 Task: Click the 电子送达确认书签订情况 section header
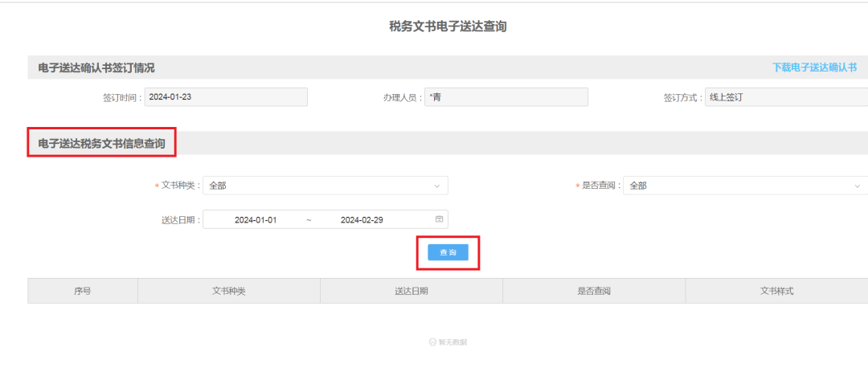point(96,68)
